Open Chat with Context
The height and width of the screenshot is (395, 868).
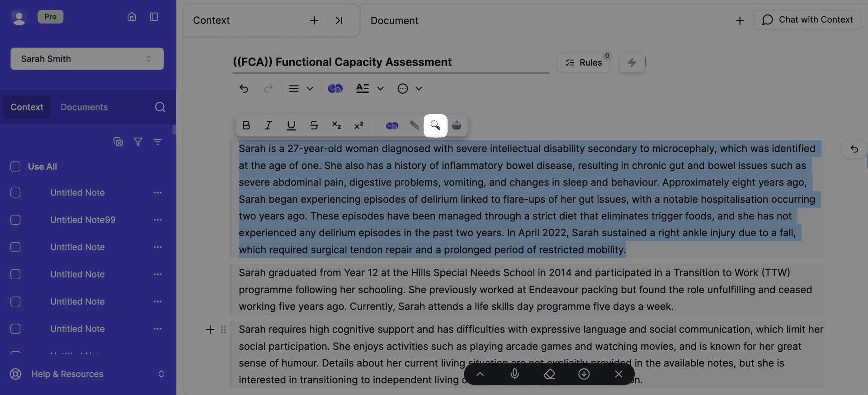coord(807,20)
